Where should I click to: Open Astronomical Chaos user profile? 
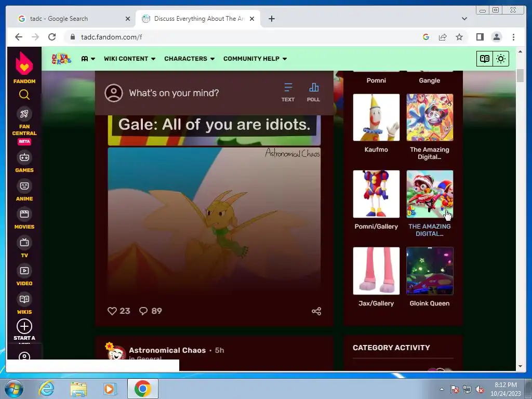pyautogui.click(x=167, y=350)
